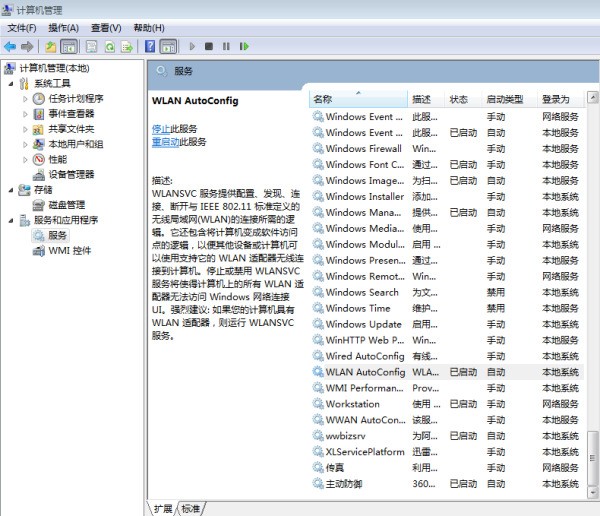Select the 主动防御 service row
600x516 pixels.
coord(447,484)
